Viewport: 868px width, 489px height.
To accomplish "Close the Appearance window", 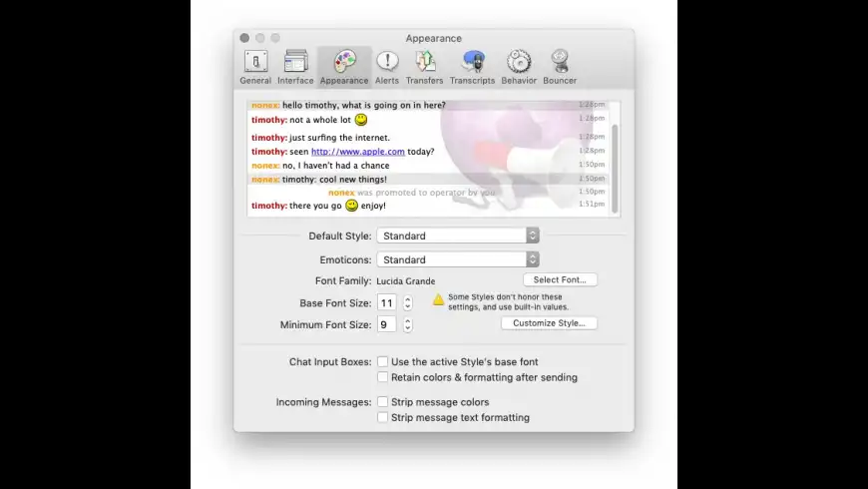I will (x=244, y=38).
